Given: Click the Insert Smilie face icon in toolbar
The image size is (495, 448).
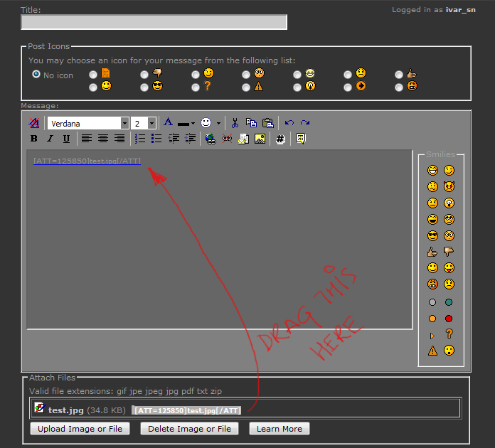Looking at the screenshot, I should click(x=206, y=122).
